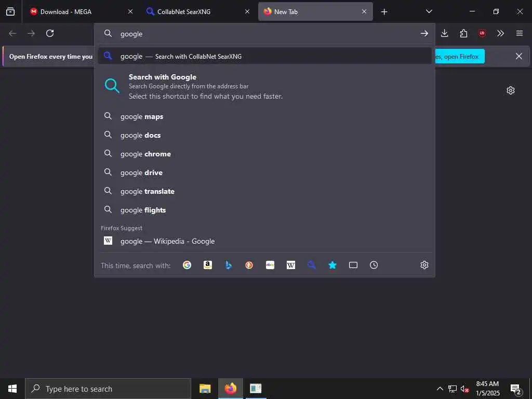Click the open Firefox button

click(459, 56)
